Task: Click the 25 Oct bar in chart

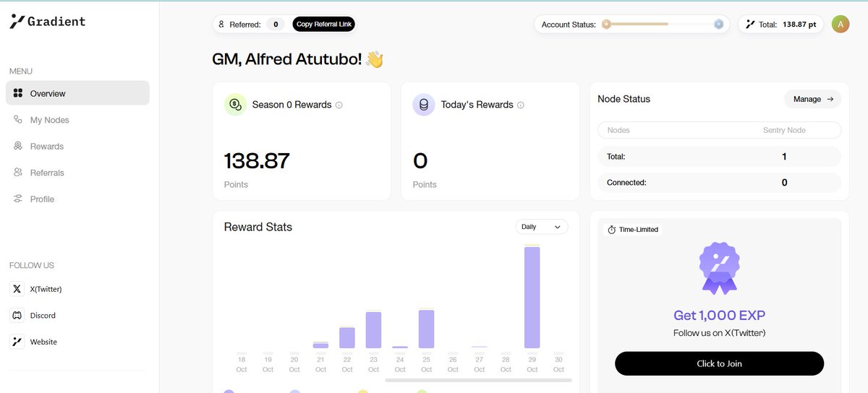Action: (426, 329)
